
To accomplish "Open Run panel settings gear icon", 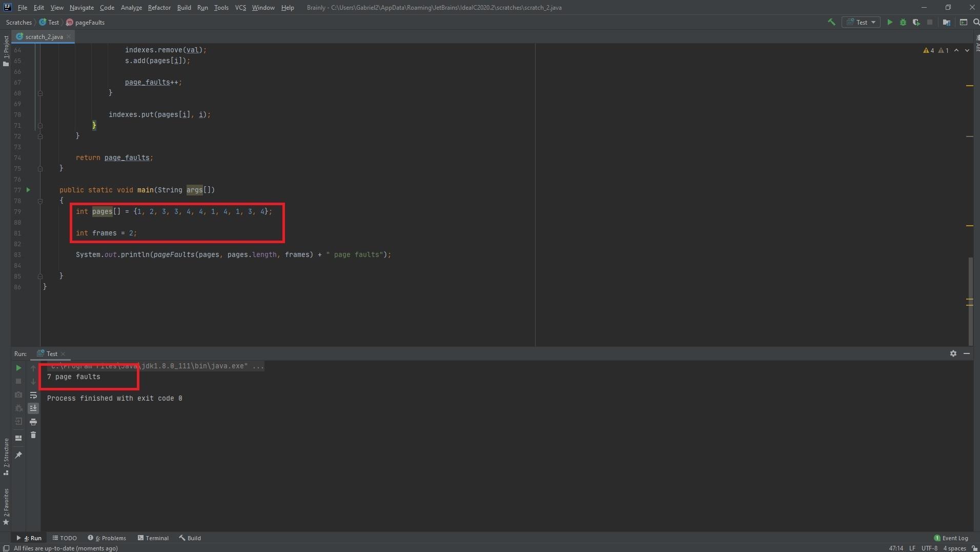I will tap(953, 353).
